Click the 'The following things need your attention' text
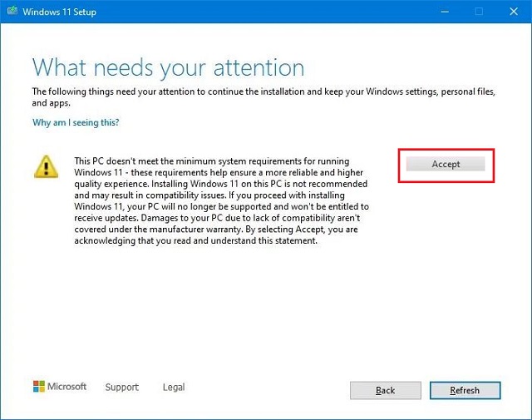Screen dimensions: 532x420 pyautogui.click(x=264, y=97)
